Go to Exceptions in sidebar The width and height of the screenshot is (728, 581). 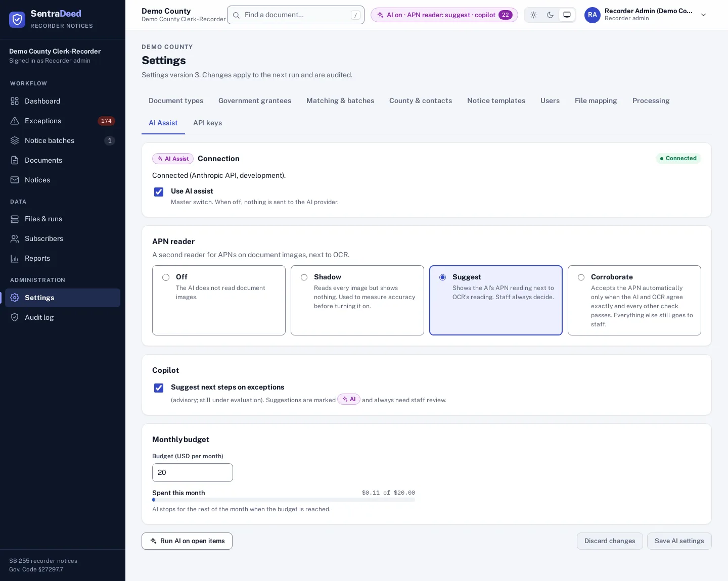coord(63,121)
